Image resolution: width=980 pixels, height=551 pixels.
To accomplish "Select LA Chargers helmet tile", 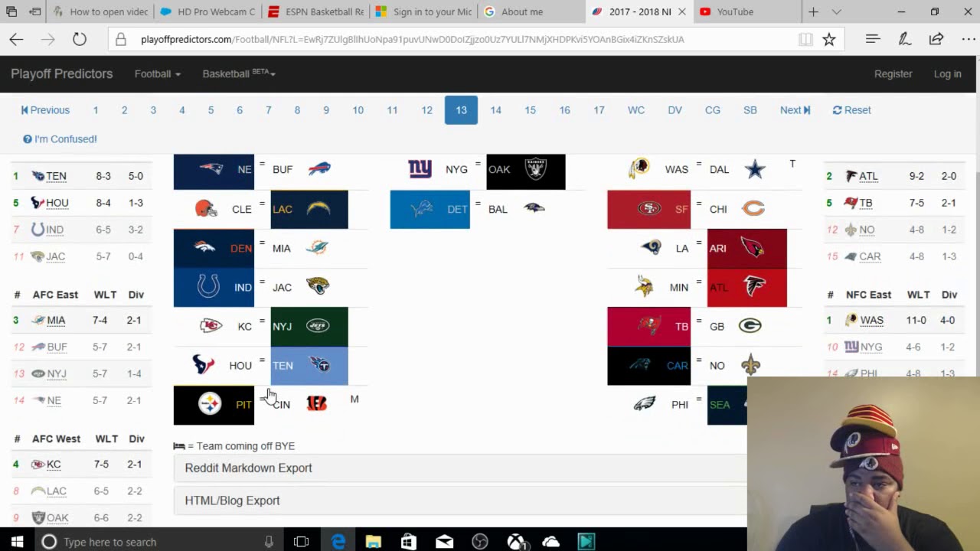I will [x=309, y=209].
